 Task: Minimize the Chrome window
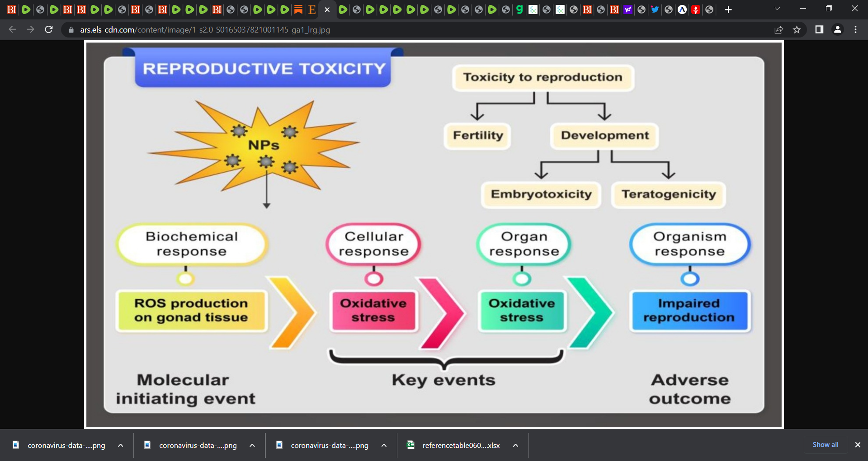click(803, 9)
